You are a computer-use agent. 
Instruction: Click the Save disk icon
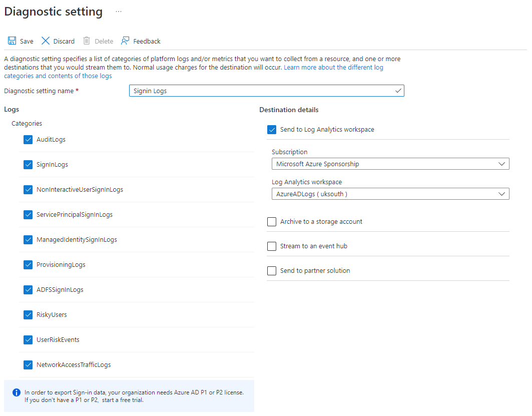click(12, 41)
